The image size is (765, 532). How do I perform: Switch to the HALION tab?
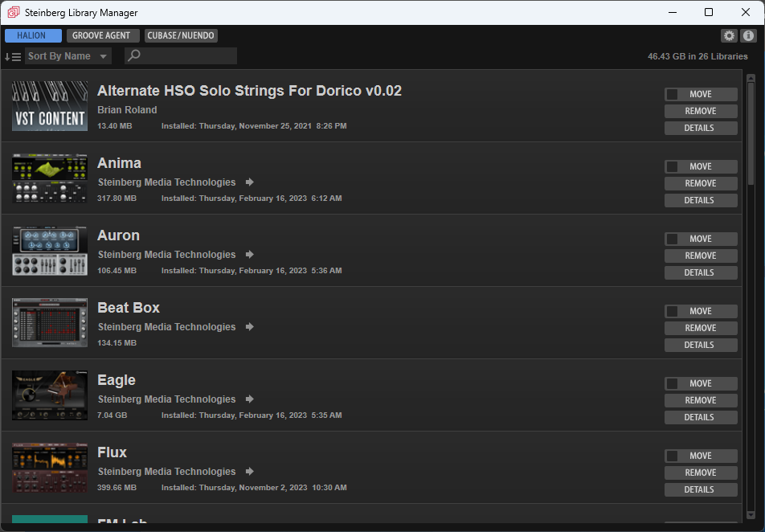33,35
